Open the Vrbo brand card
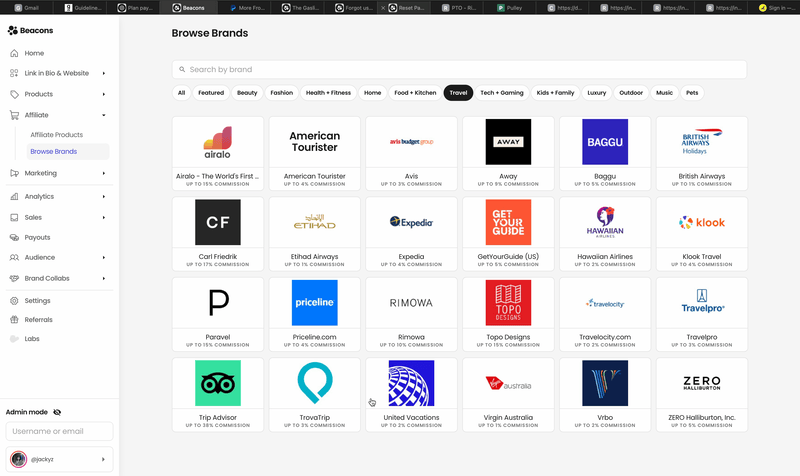 (605, 395)
